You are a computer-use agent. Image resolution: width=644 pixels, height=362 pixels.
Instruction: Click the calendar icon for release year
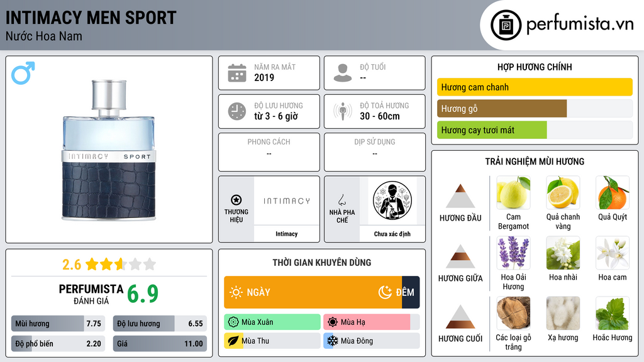[237, 73]
